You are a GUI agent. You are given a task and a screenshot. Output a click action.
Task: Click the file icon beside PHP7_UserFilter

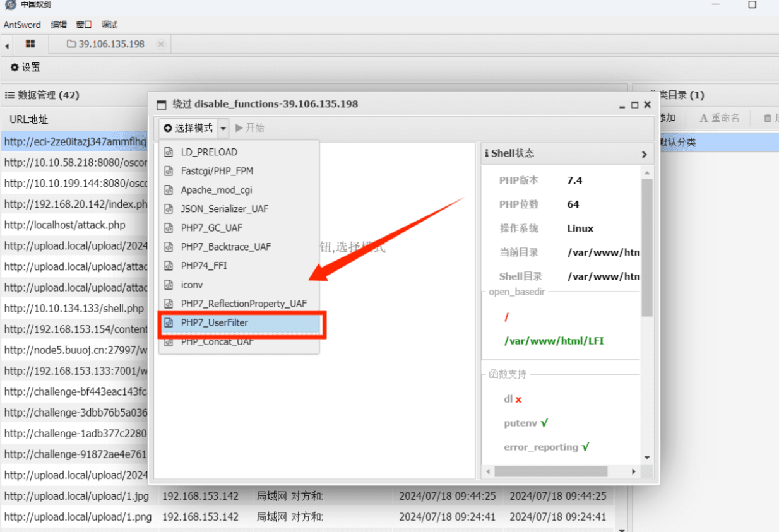point(169,322)
